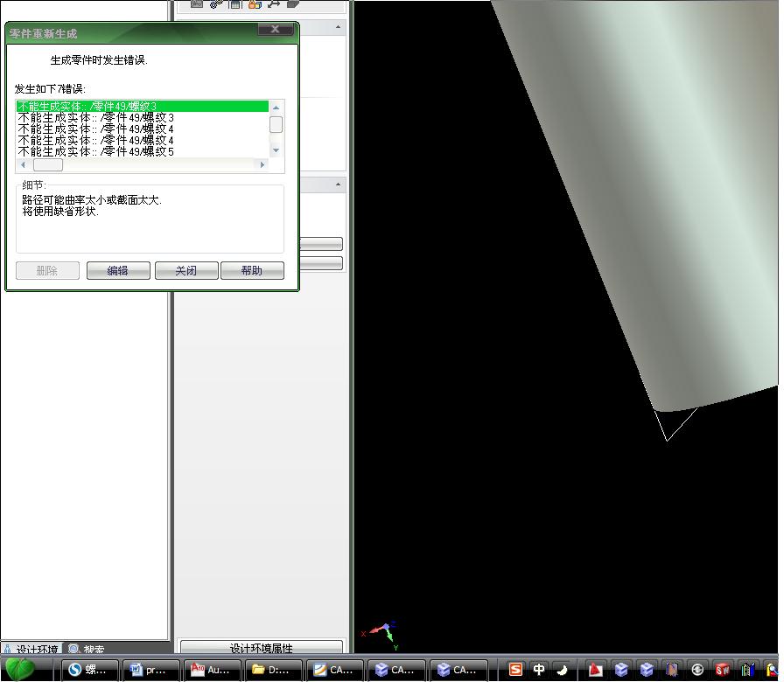This screenshot has width=784, height=682.
Task: Click the 设计环境属性 button
Action: click(261, 648)
